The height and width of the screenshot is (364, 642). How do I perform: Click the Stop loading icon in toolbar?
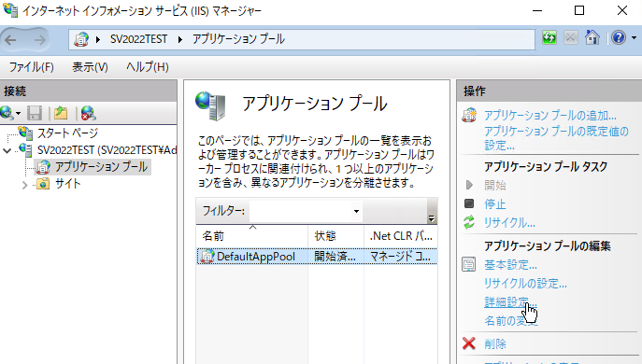570,38
